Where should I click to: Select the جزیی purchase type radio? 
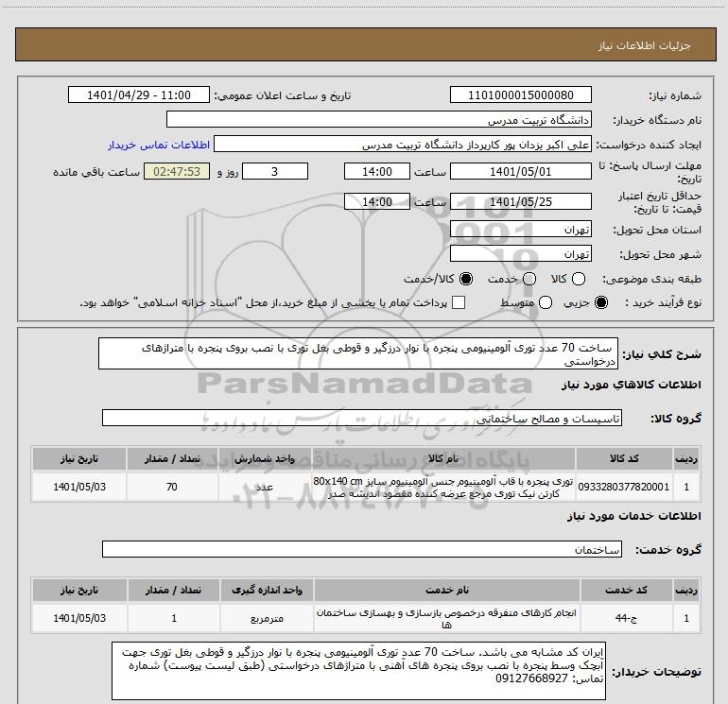pos(601,302)
